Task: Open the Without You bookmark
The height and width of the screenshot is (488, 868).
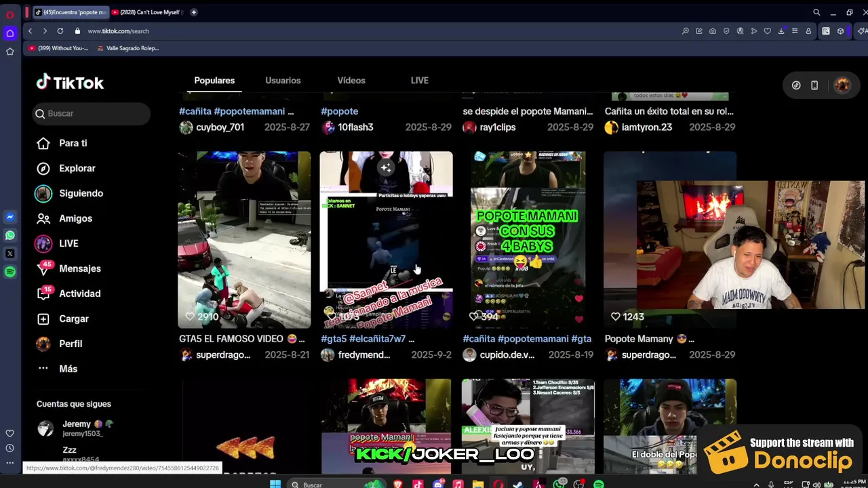Action: tap(59, 48)
